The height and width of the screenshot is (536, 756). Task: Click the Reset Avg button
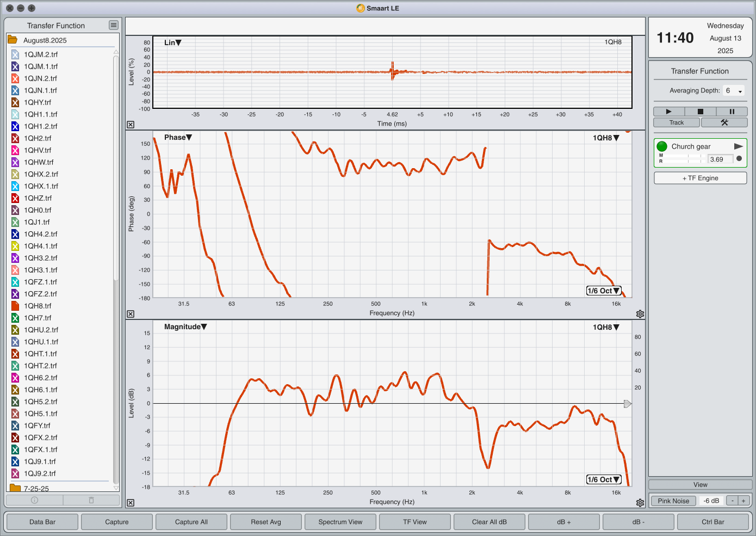[x=266, y=522]
